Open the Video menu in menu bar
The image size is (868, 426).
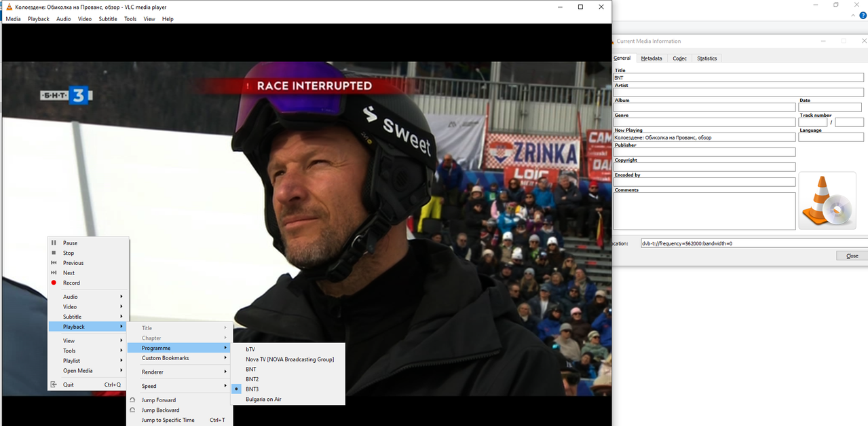[x=85, y=19]
